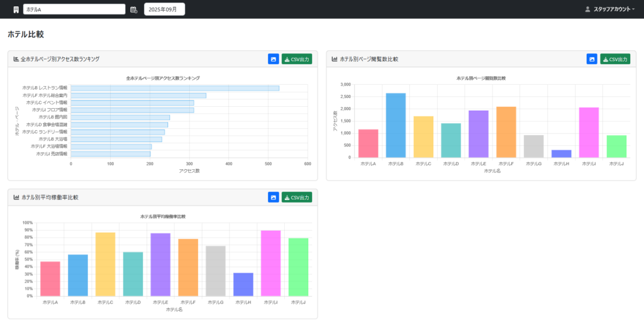The height and width of the screenshot is (327, 644).
Task: Open the 2025年09月 month picker
Action: [x=164, y=9]
